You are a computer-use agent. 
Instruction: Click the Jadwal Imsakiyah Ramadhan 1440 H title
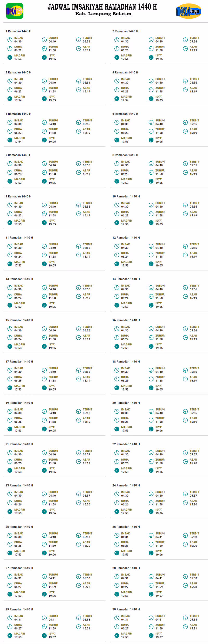[x=102, y=7]
